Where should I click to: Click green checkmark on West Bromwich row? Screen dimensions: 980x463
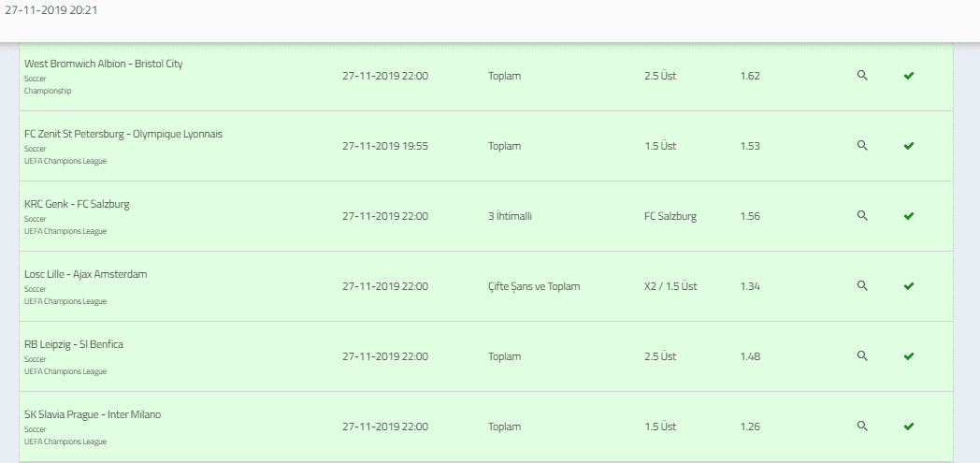tap(909, 76)
